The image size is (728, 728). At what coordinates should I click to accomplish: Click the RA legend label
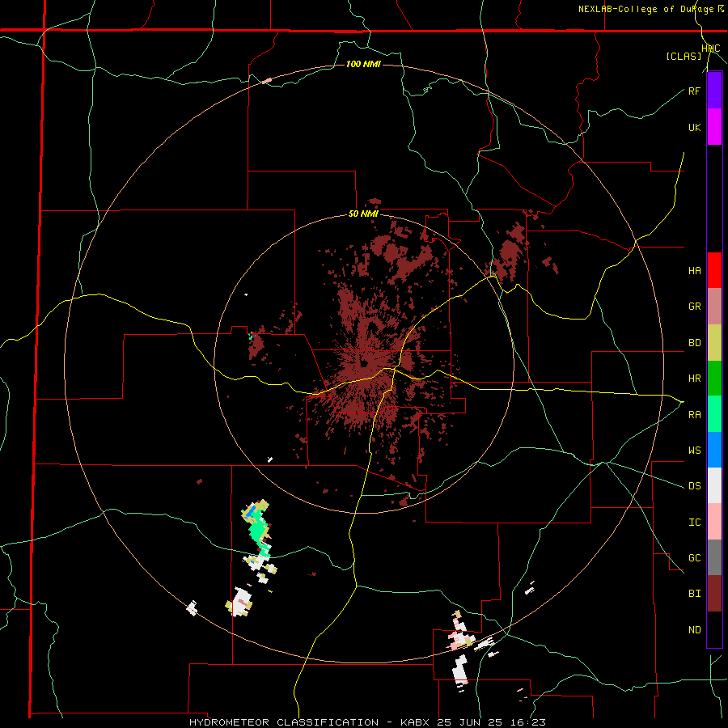pos(694,414)
